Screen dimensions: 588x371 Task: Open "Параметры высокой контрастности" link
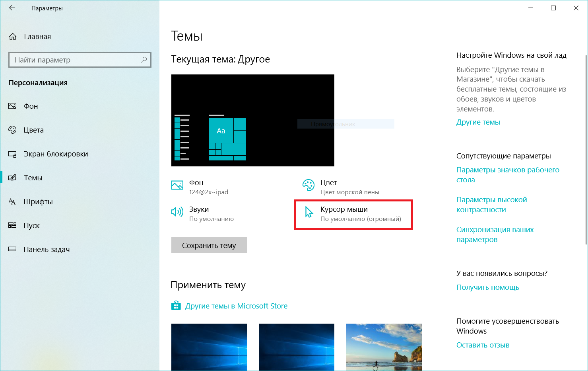pyautogui.click(x=491, y=204)
